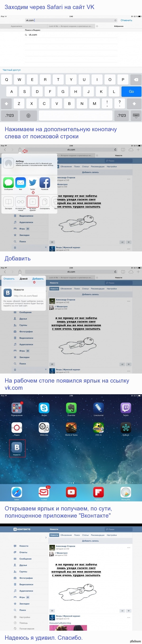
Task: Tap the Share icon above the open share sheet
Action: coord(20,150)
